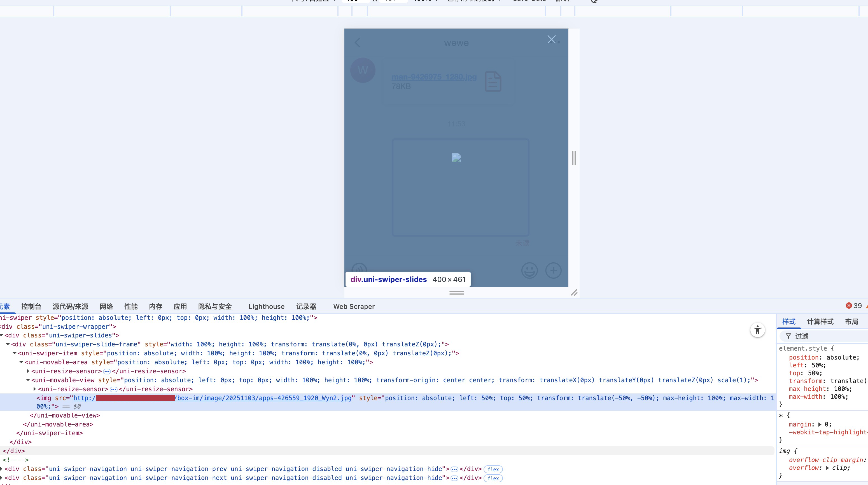Collapse the uni-movable-view element node
The image size is (868, 485).
coord(28,380)
